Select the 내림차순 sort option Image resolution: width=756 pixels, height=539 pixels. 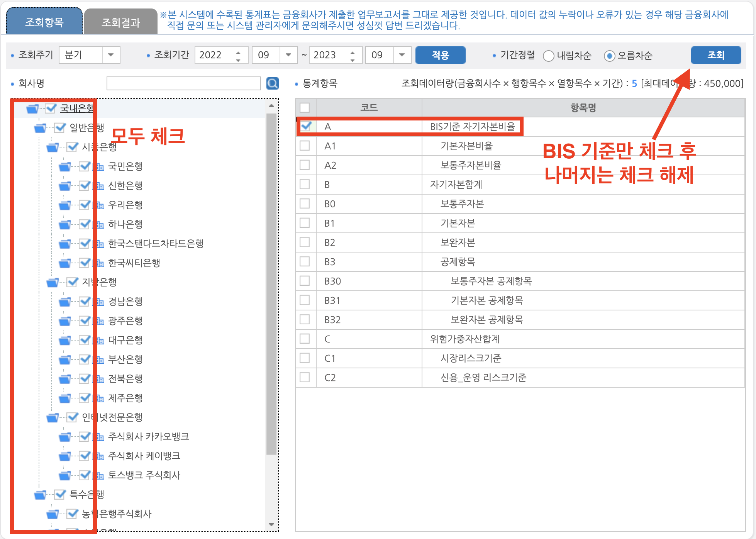point(549,56)
